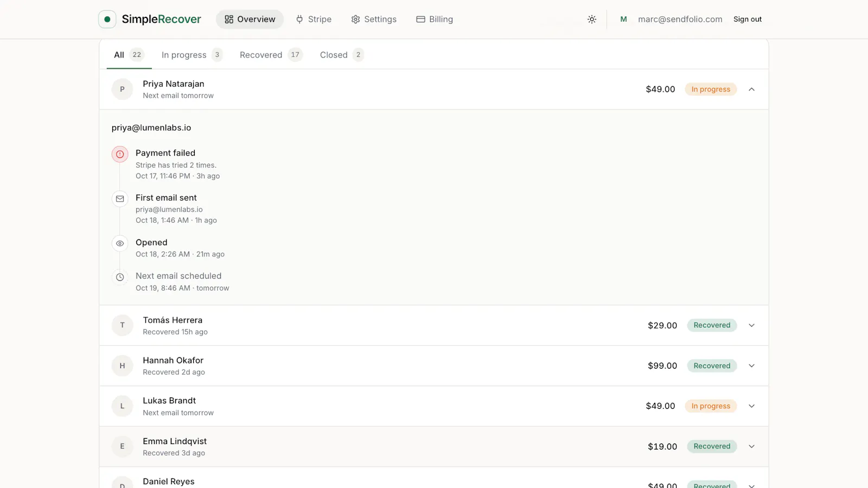Click the 'Recovered 15h ago' subtitle
868x488 pixels.
click(x=175, y=332)
